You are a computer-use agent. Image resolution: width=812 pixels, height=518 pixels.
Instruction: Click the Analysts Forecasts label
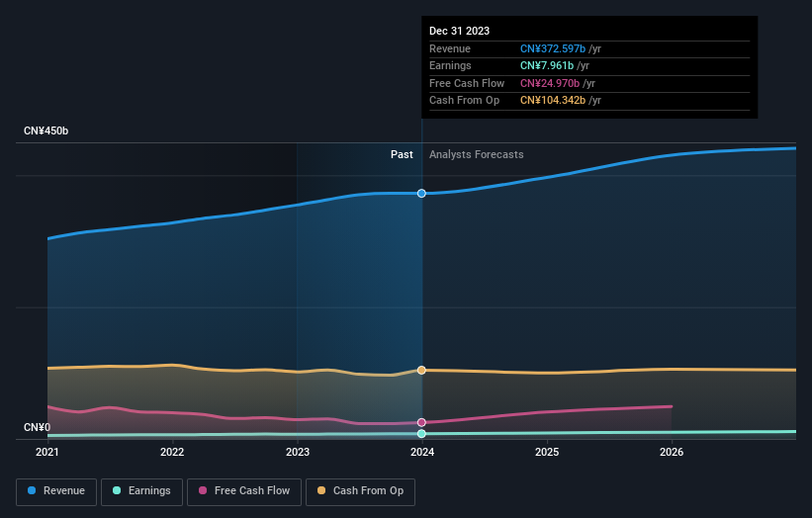coord(476,154)
